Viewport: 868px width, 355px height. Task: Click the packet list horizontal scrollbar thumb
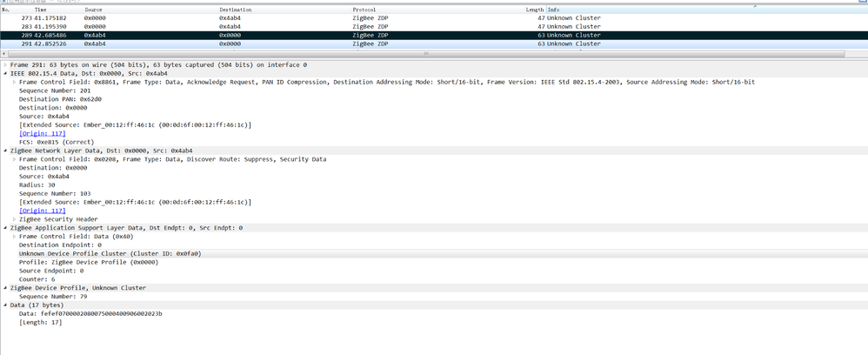click(x=426, y=54)
